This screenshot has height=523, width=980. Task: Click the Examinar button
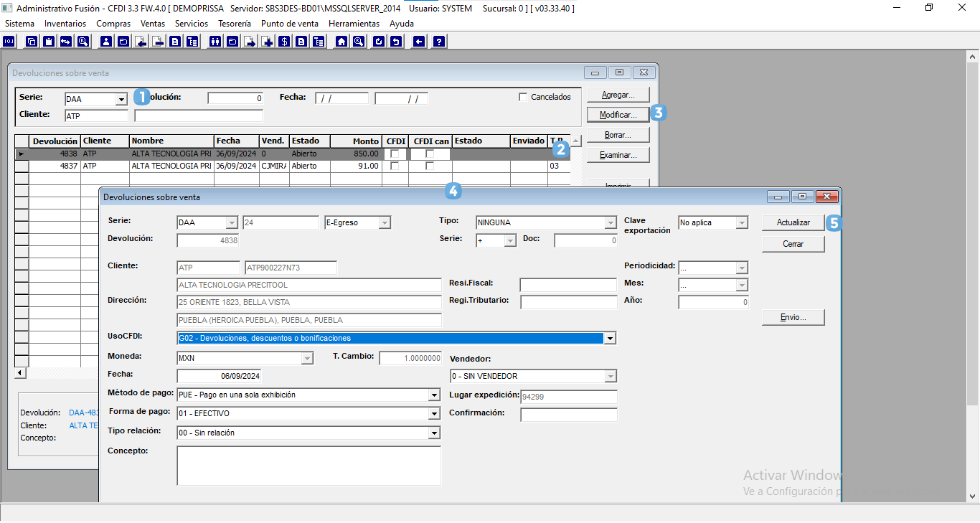click(618, 155)
